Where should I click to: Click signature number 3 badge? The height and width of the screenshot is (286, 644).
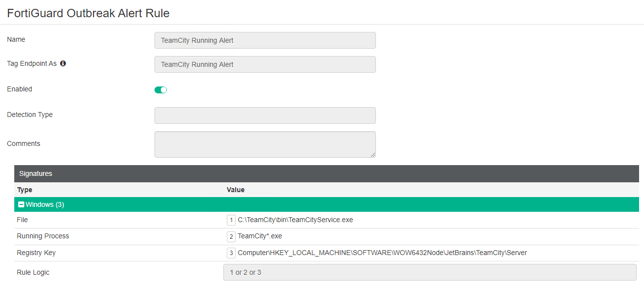pyautogui.click(x=231, y=253)
